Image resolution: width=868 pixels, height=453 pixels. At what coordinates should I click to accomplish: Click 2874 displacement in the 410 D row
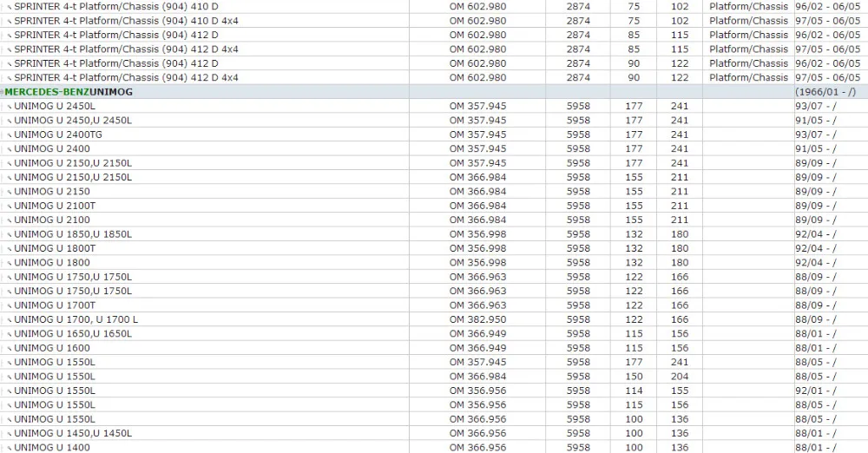pyautogui.click(x=578, y=7)
